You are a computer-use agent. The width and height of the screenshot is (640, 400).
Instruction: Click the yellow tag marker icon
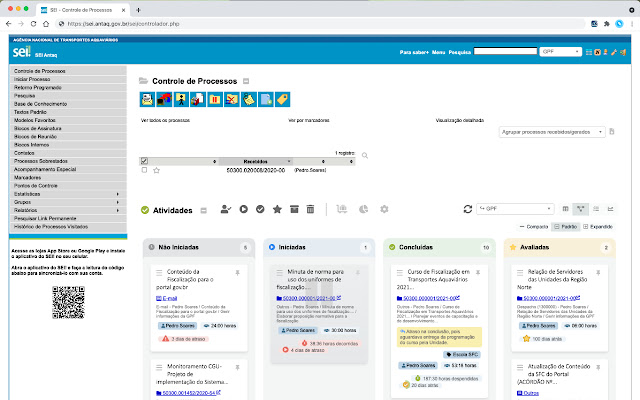point(282,99)
